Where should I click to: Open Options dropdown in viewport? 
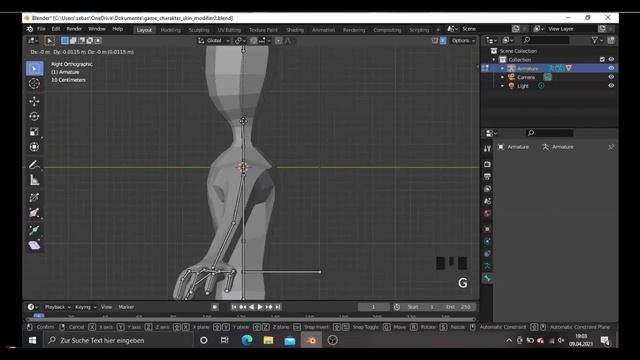tap(463, 40)
